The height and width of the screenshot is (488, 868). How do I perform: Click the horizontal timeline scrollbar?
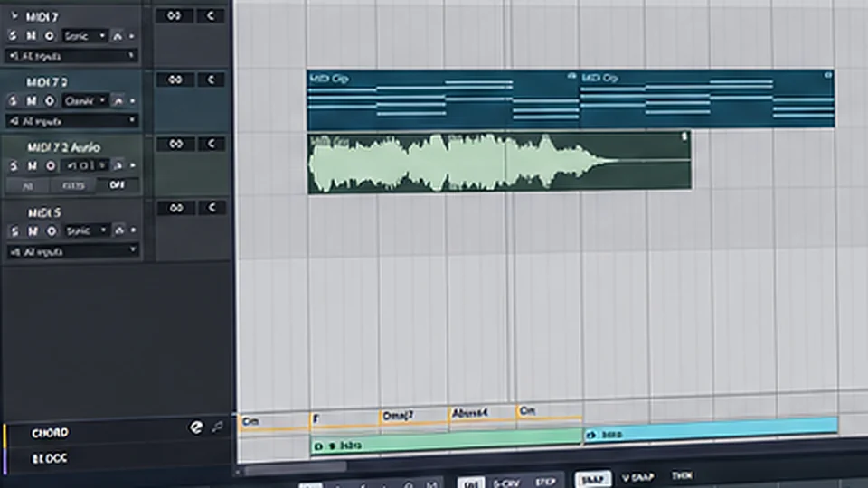coord(295,468)
